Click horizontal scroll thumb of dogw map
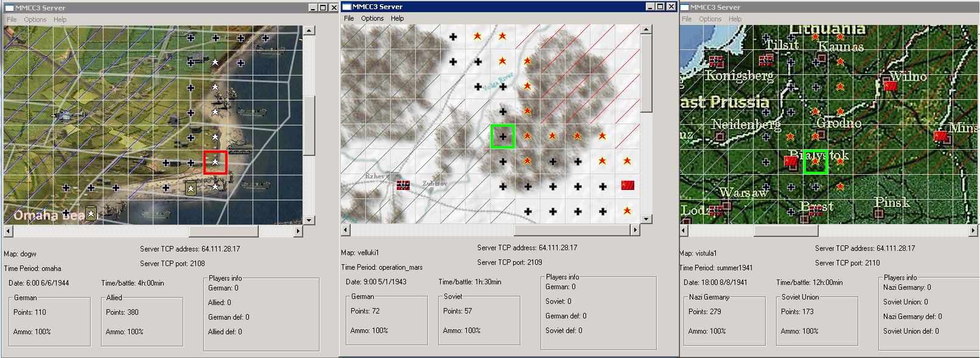This screenshot has width=980, height=358. [224, 231]
